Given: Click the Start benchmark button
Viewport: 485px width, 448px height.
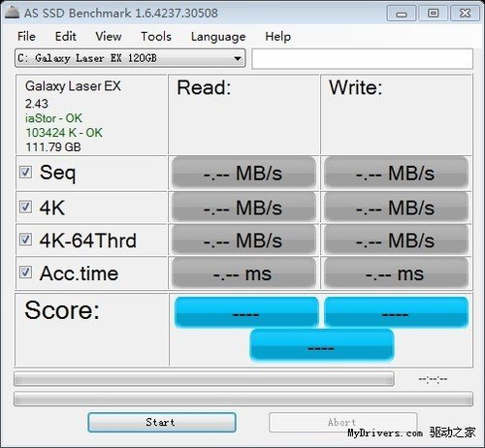Looking at the screenshot, I should click(x=162, y=422).
